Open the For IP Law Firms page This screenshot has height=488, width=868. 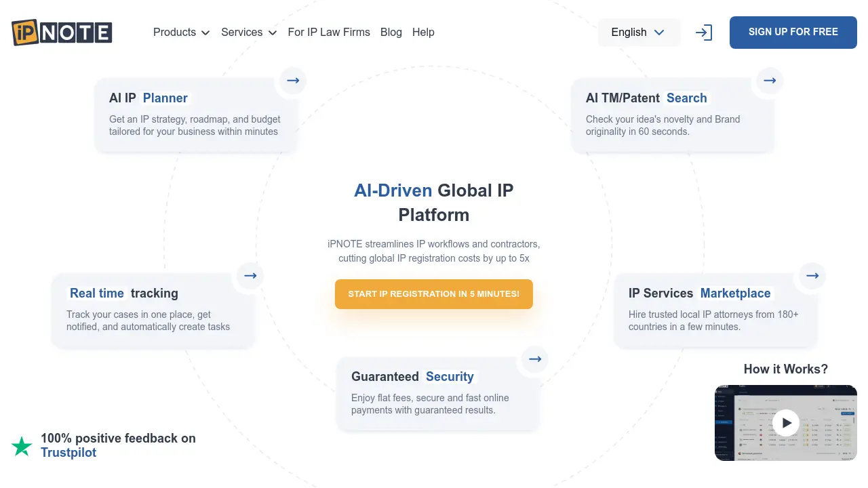(x=329, y=33)
